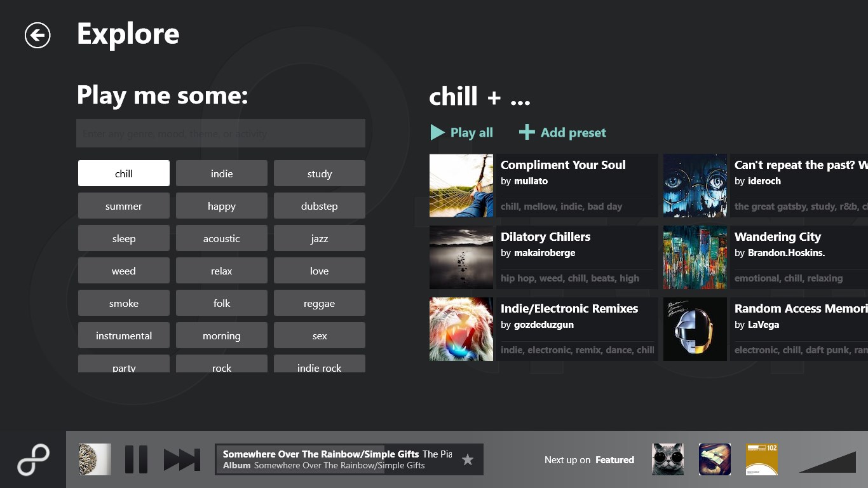Select the reggae tag
Screen dimensions: 868x488
[x=320, y=303]
